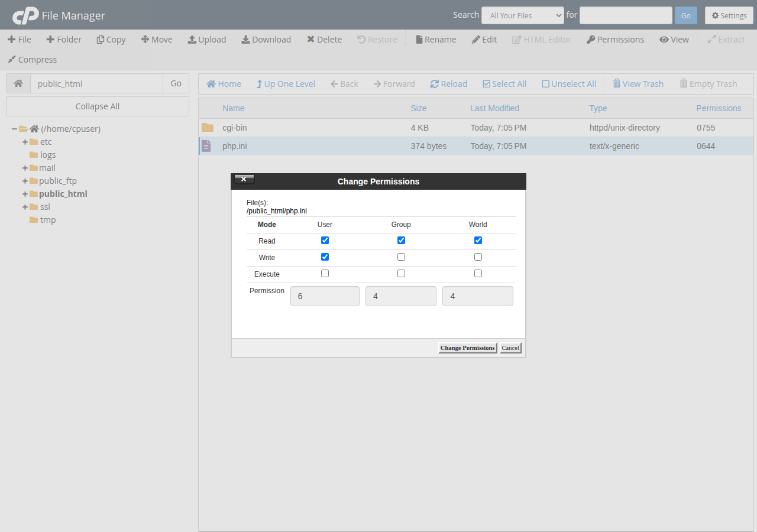Click the Group permission value field
The width and height of the screenshot is (757, 532).
401,296
